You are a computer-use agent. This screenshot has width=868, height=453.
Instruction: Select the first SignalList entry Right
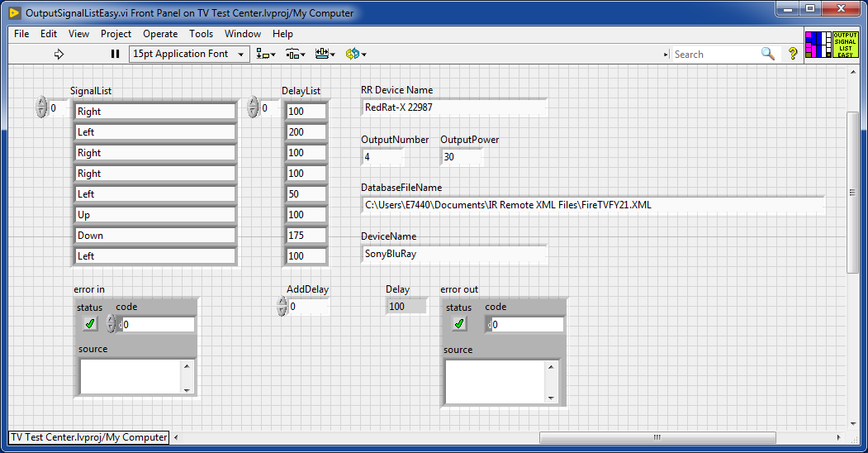pos(155,112)
